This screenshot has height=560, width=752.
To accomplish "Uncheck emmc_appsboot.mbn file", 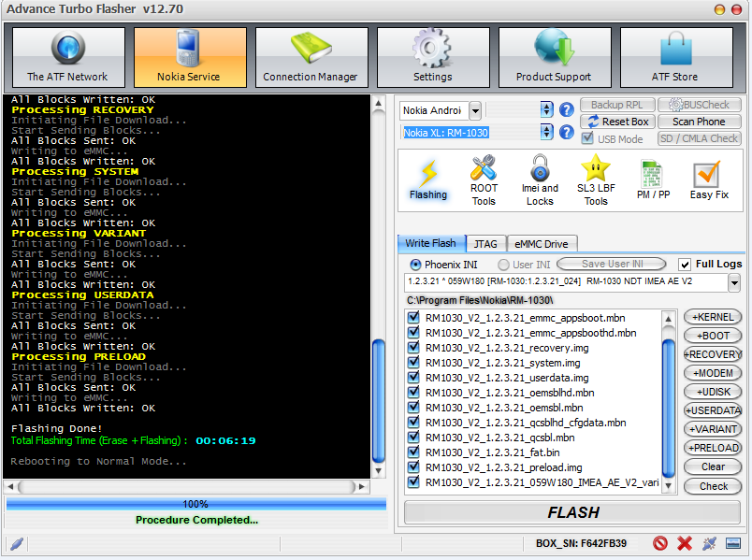I will point(412,318).
